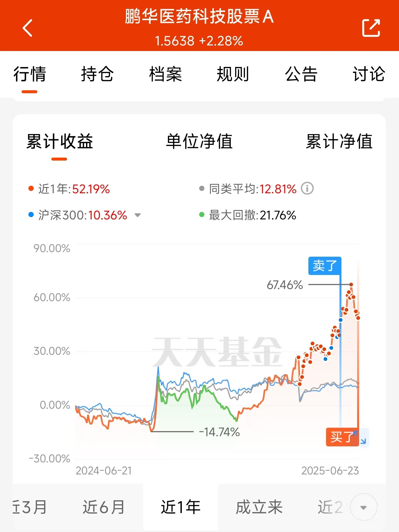Select the 近1年 time range

(x=181, y=507)
